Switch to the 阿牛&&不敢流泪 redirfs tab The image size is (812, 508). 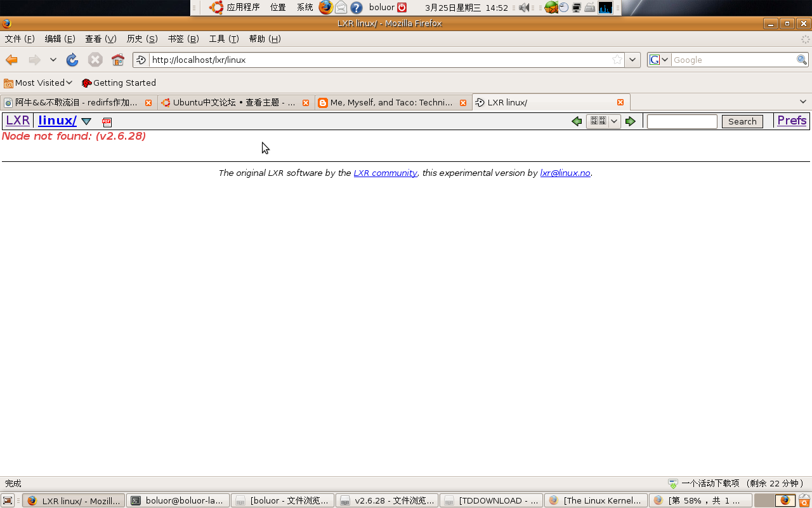[76, 102]
